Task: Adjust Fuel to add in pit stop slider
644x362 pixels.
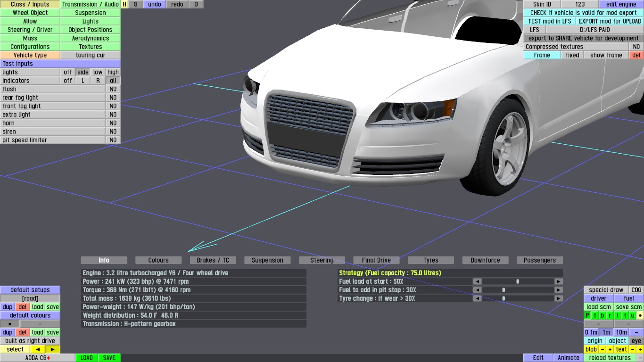Action: pos(518,290)
